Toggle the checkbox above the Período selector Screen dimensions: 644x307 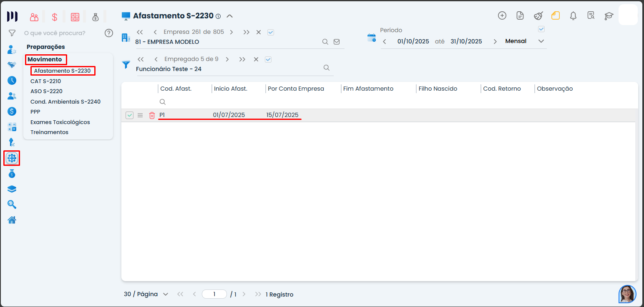[541, 29]
